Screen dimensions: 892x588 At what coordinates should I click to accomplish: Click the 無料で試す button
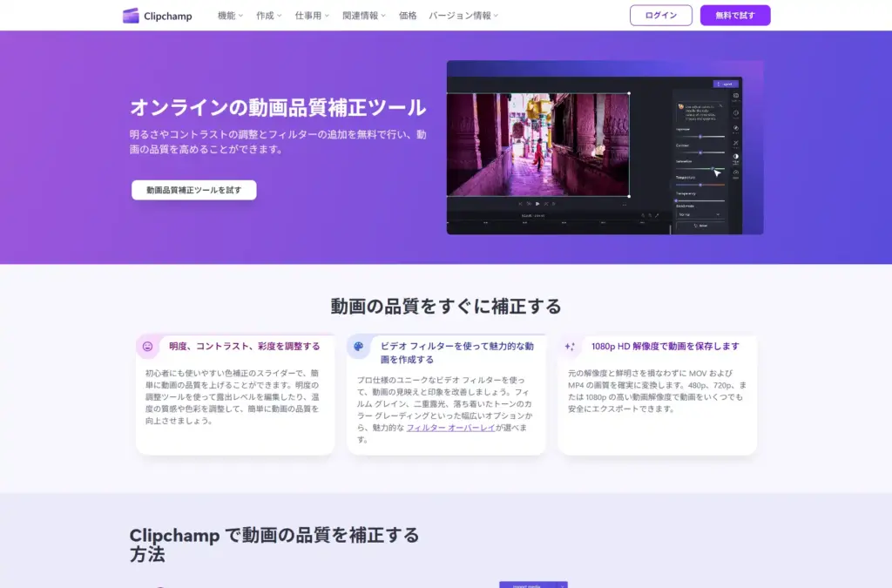point(735,16)
